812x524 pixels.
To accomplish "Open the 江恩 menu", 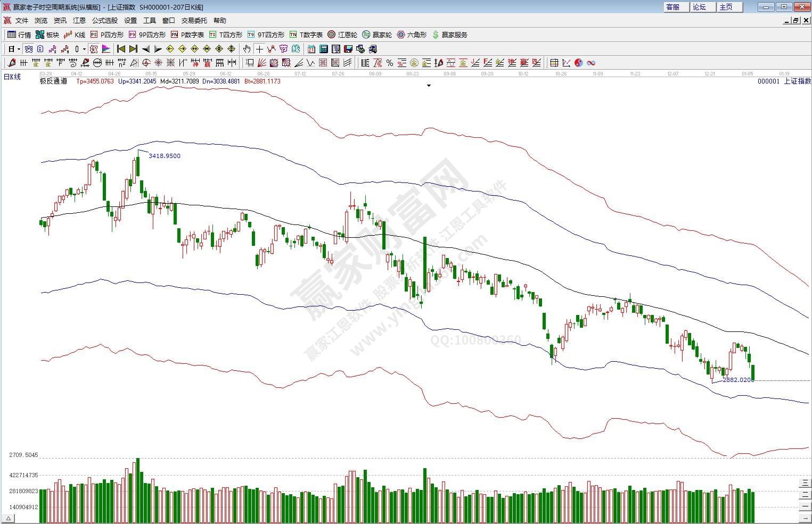I will coord(79,20).
